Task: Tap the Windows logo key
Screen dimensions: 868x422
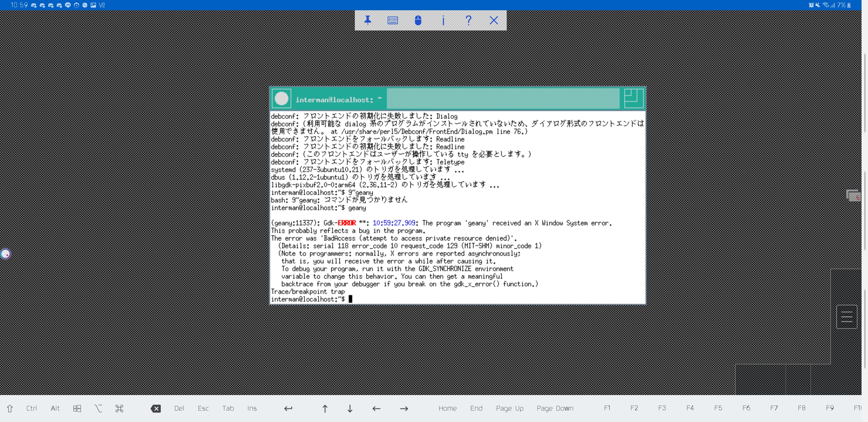Action: [x=77, y=409]
